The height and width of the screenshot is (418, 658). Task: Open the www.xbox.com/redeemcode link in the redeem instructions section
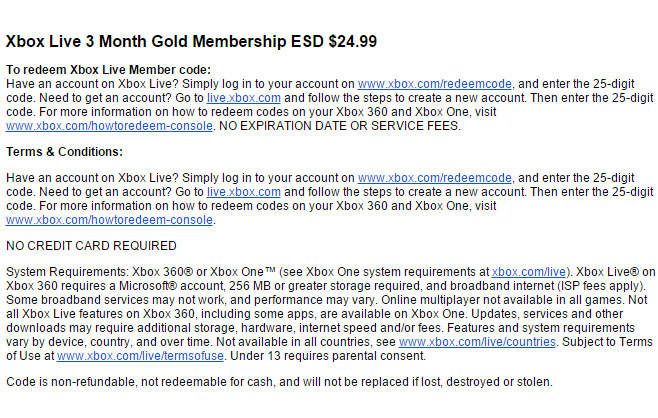click(434, 84)
